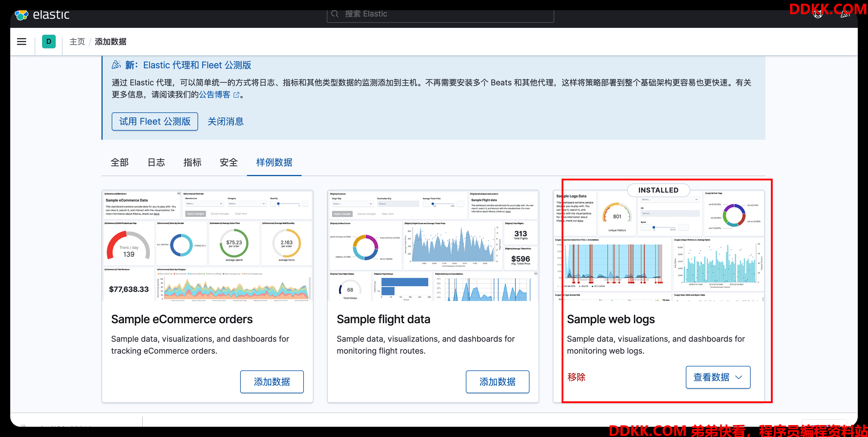Click the Elastic logo in the header
This screenshot has width=868, height=437.
pyautogui.click(x=42, y=15)
